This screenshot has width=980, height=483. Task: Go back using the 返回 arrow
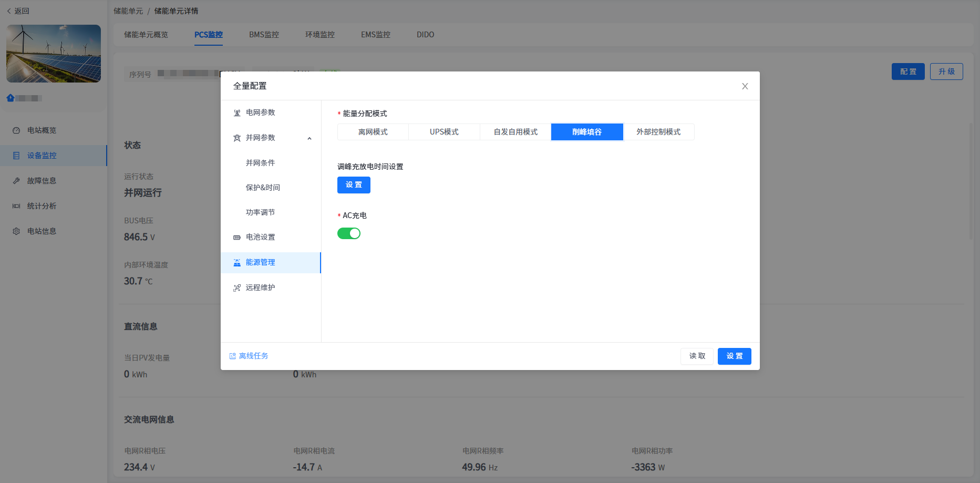tap(9, 11)
